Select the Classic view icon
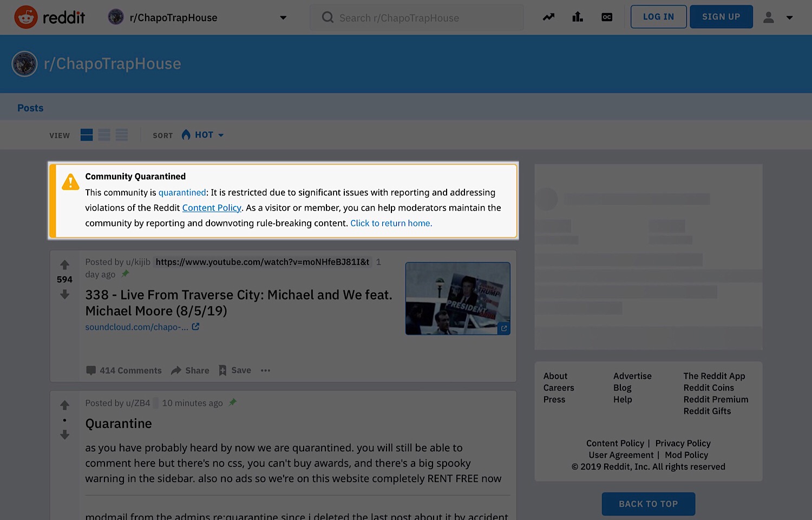Screen dimensions: 812x520 coord(104,135)
